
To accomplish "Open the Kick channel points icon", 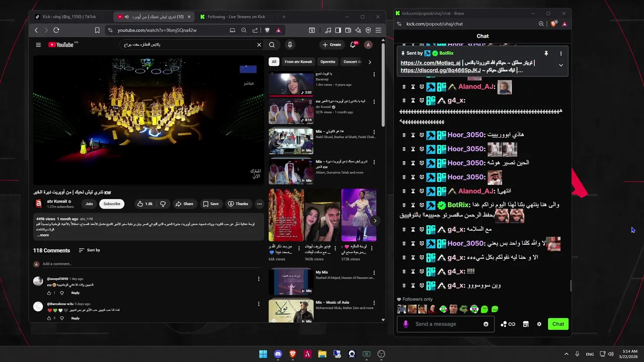I will [508, 324].
